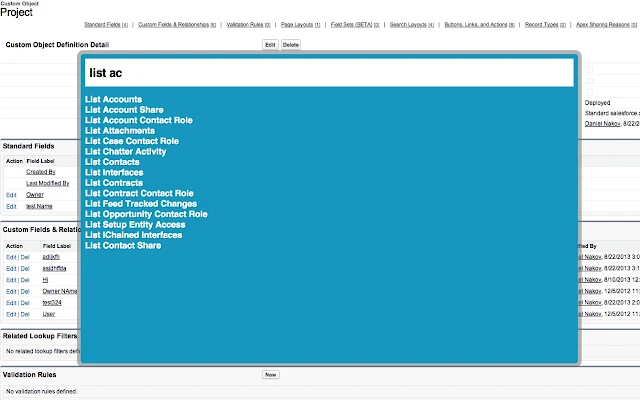
Task: Open List IChained Interfaces
Action: tap(133, 235)
